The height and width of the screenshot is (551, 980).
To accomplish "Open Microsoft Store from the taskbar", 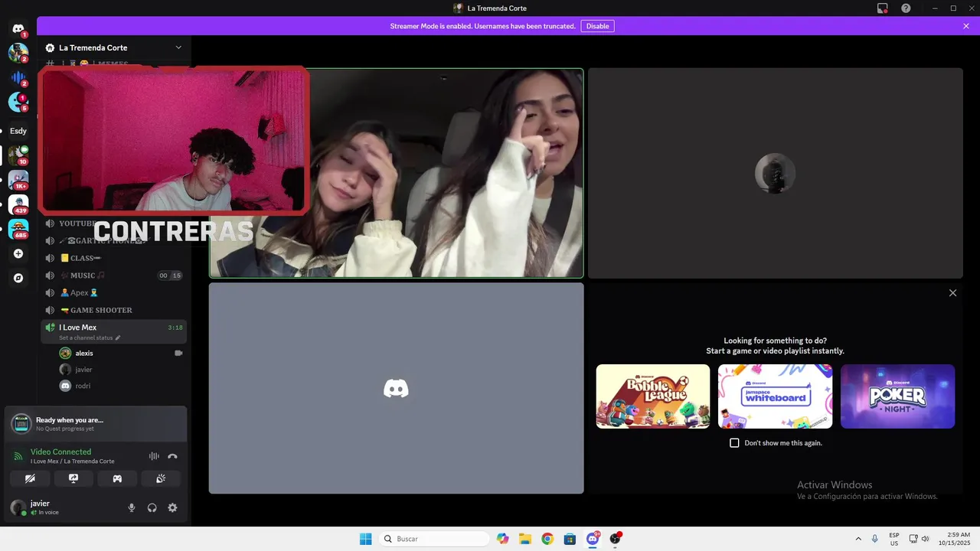I will tap(570, 539).
